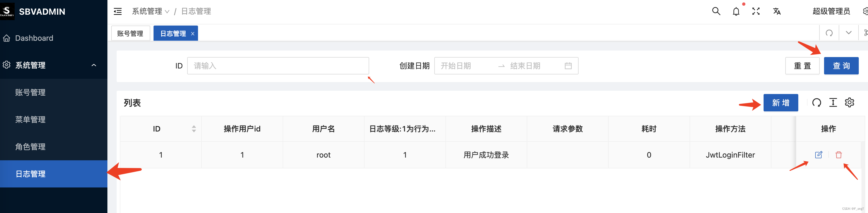Switch to the 账号管理 tab

130,33
